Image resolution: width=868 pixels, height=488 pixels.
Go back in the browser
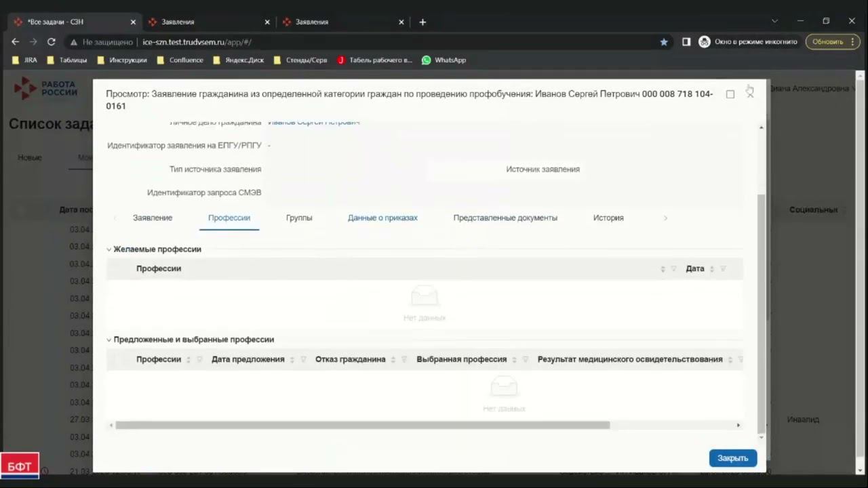(15, 42)
